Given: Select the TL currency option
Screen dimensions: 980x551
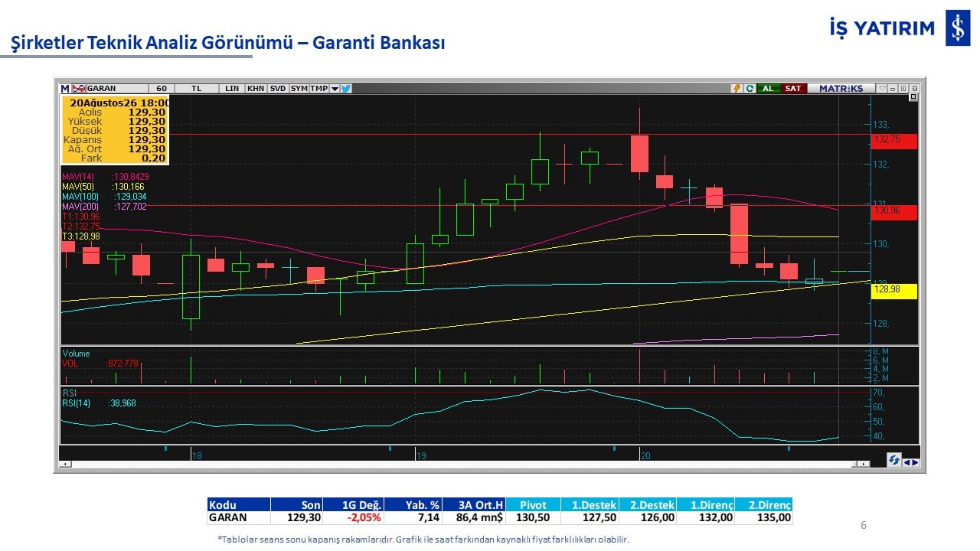Looking at the screenshot, I should pyautogui.click(x=197, y=88).
